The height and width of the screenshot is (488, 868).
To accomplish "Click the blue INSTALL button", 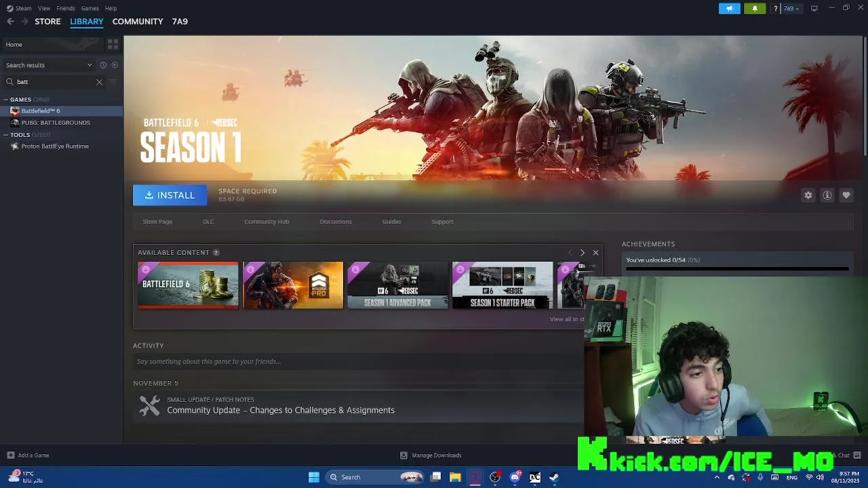I will (170, 195).
